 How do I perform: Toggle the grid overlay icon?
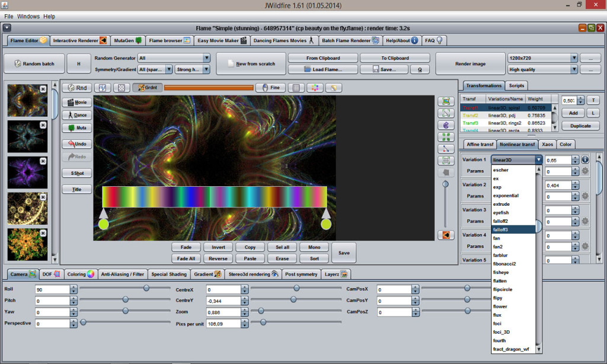coord(296,88)
